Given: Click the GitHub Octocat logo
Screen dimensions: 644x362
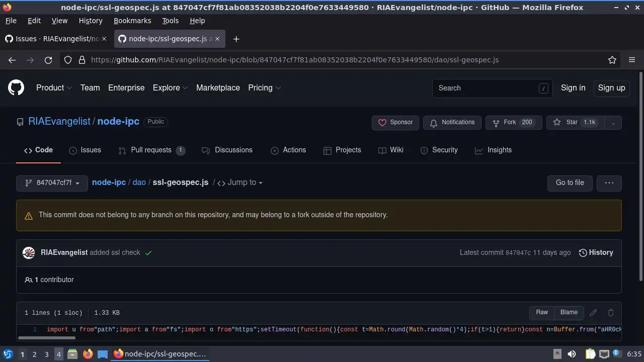Looking at the screenshot, I should click(x=16, y=88).
